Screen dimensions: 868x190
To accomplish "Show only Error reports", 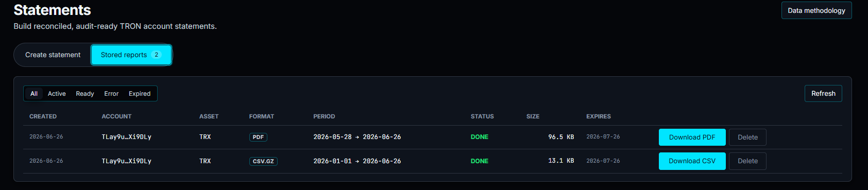I will [x=111, y=94].
